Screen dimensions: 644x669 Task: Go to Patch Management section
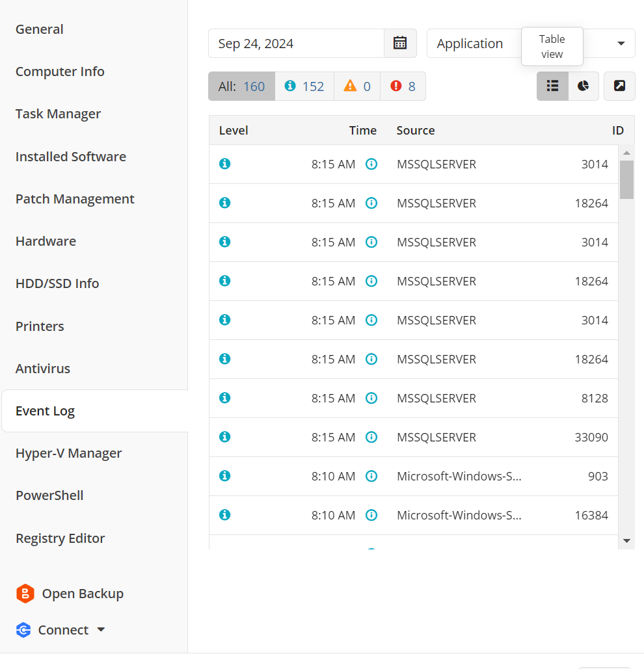point(75,199)
